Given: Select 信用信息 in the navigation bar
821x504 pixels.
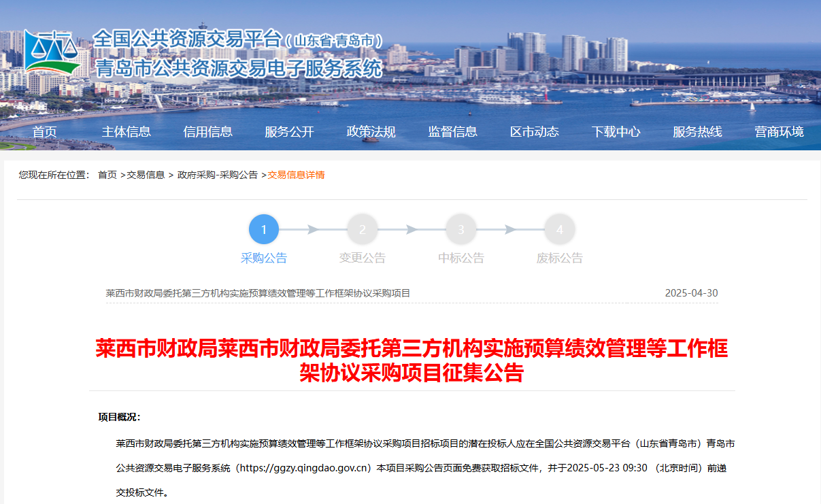Looking at the screenshot, I should (x=208, y=132).
